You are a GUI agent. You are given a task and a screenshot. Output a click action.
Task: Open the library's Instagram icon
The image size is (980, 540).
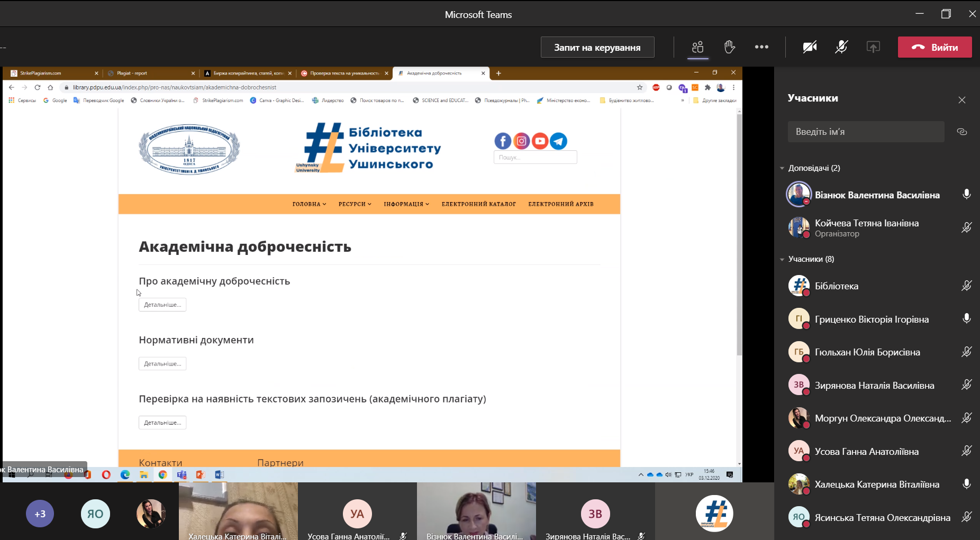[521, 141]
